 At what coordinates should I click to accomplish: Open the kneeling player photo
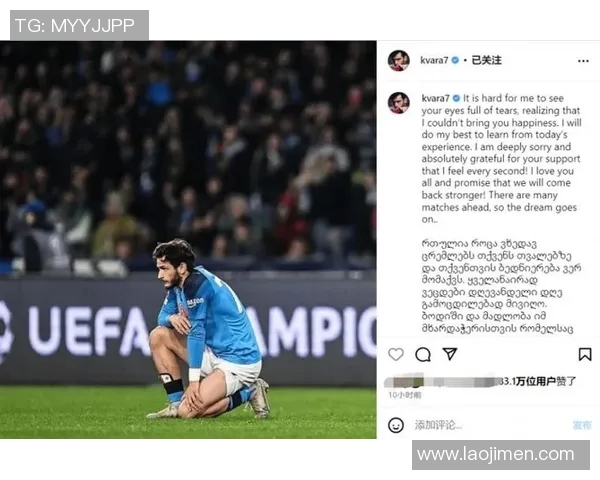[x=188, y=240]
